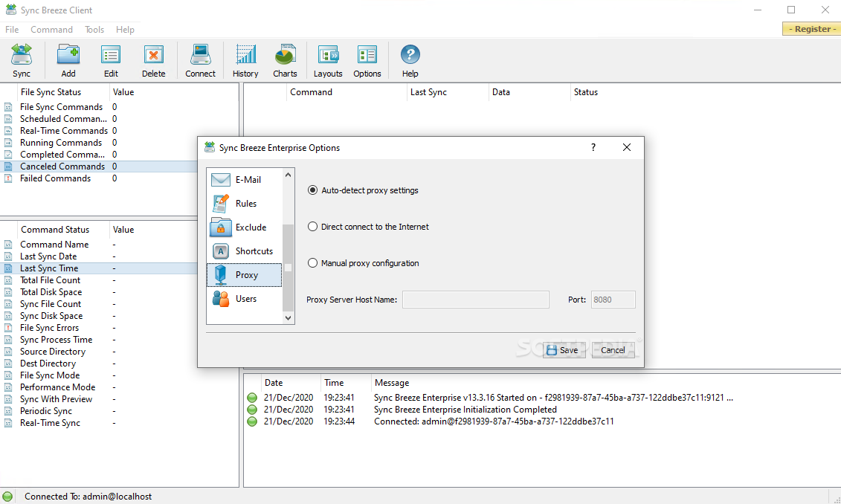Select the Source Directory row
Viewport: 841px width, 504px height.
click(99, 352)
